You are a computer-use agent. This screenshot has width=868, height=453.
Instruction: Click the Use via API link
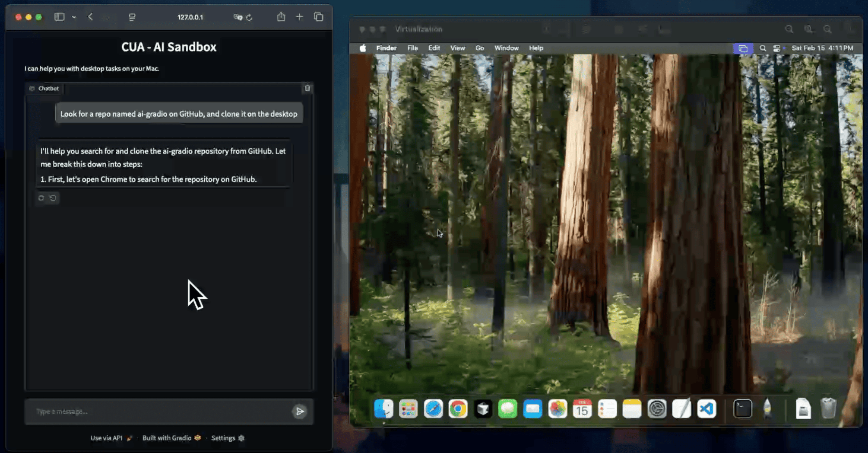pos(111,438)
